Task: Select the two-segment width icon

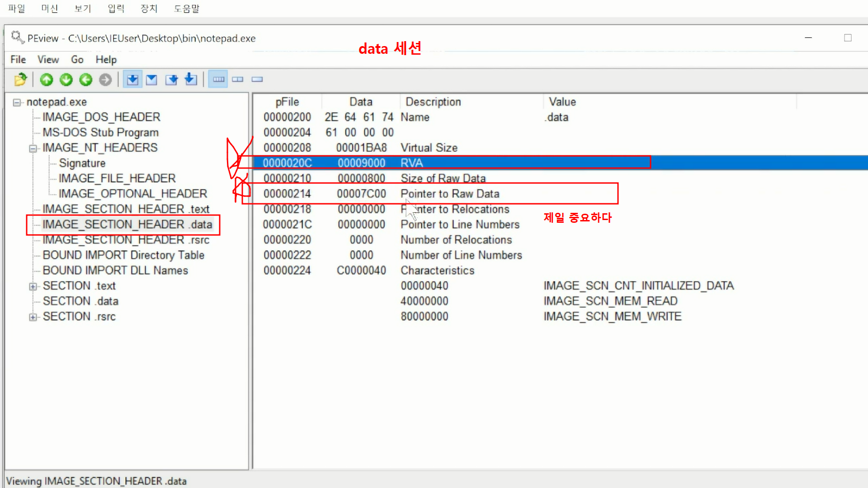Action: point(238,80)
